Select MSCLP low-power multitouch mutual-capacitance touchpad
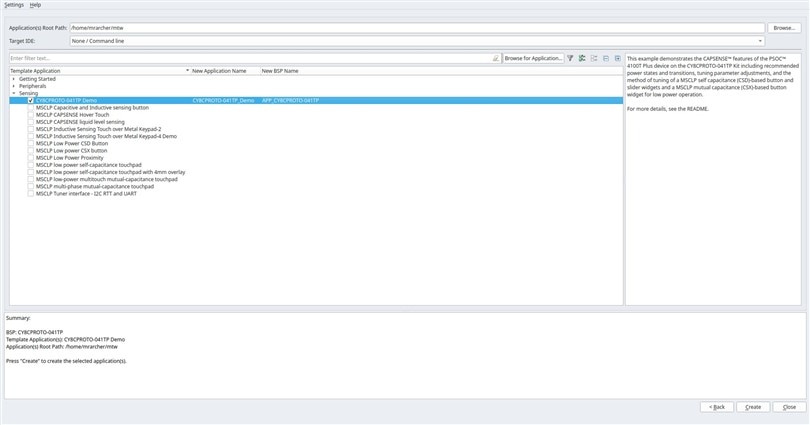Image resolution: width=810 pixels, height=425 pixels. point(106,180)
